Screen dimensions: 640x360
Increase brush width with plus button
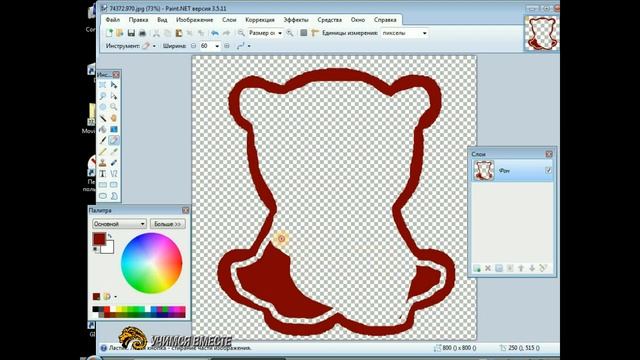tap(227, 46)
